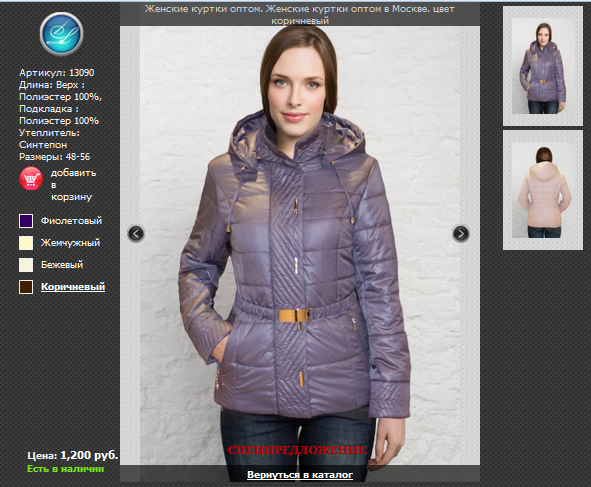Show previous photo with left arrow
This screenshot has width=591, height=487.
click(x=136, y=234)
